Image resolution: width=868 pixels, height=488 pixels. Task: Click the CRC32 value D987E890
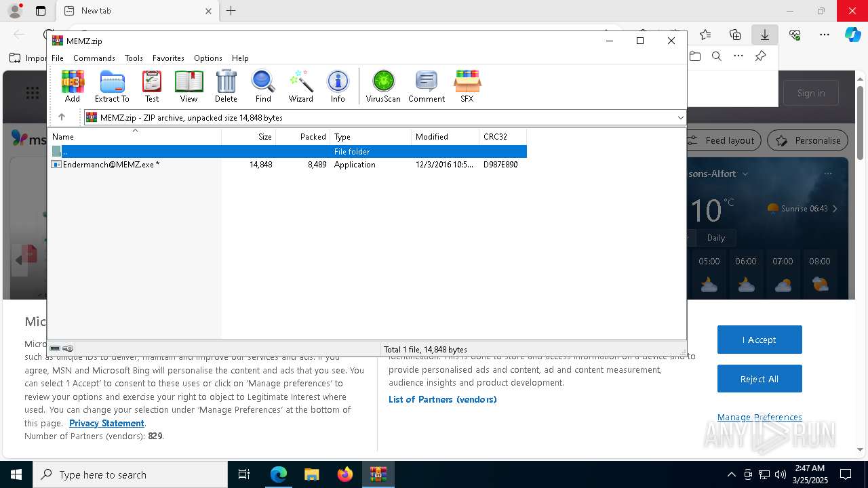point(500,165)
